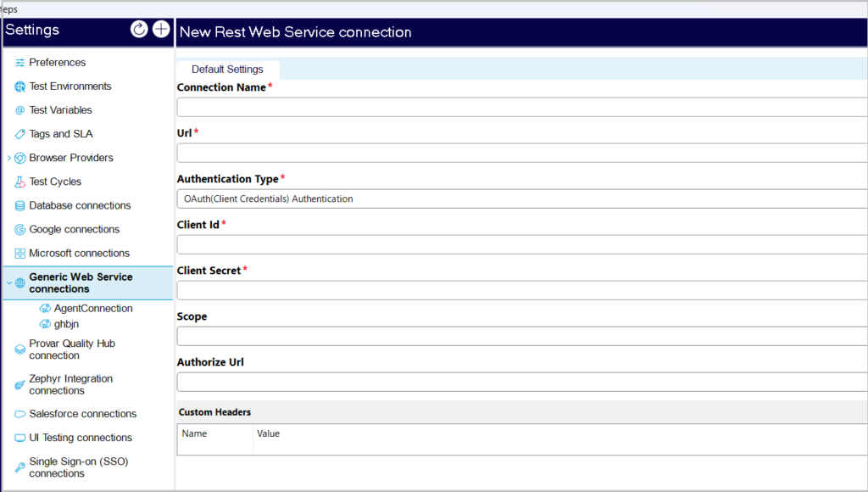Click the plus icon to add connection

click(161, 30)
